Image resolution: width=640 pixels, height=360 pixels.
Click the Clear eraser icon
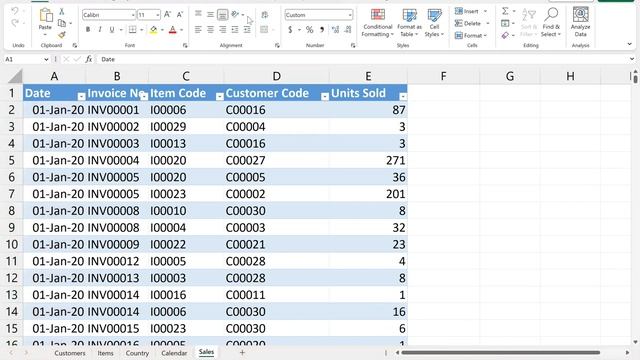click(505, 36)
